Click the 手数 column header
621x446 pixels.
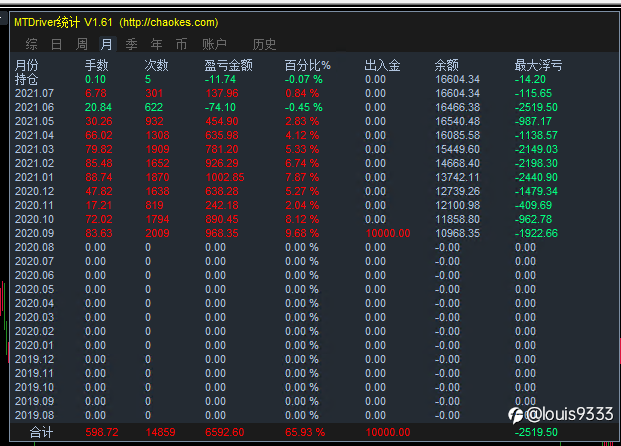point(97,65)
